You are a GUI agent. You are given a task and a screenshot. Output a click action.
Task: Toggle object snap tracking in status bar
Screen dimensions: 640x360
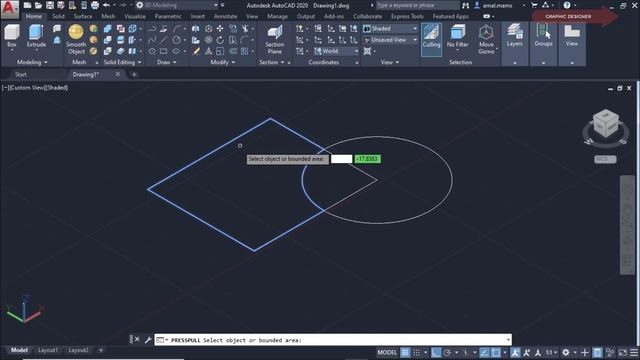484,352
